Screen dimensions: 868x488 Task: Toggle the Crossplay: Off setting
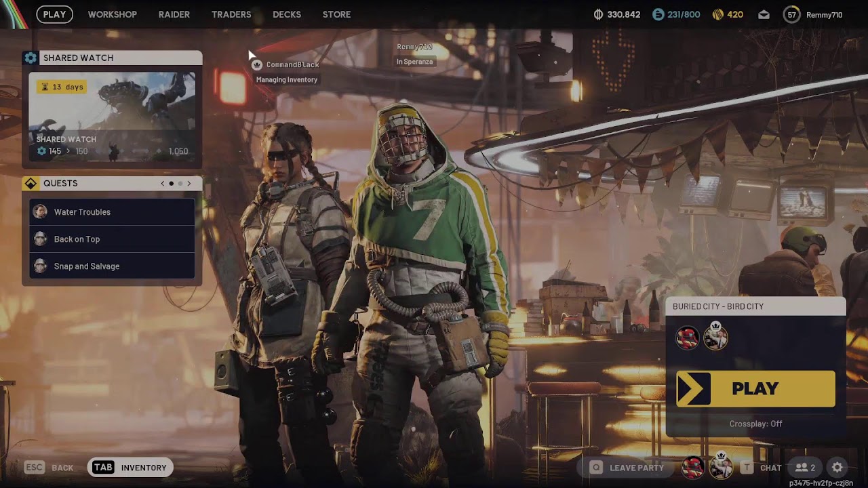click(755, 424)
